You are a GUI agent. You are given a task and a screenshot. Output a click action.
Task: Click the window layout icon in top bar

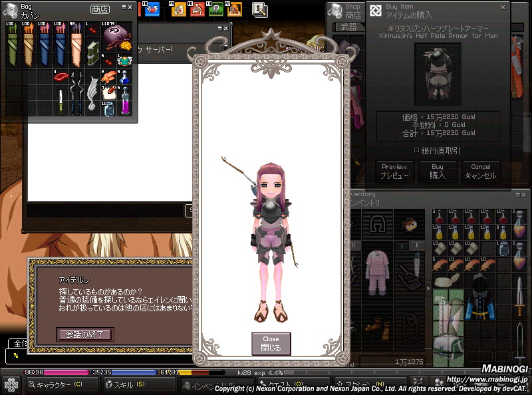click(260, 9)
